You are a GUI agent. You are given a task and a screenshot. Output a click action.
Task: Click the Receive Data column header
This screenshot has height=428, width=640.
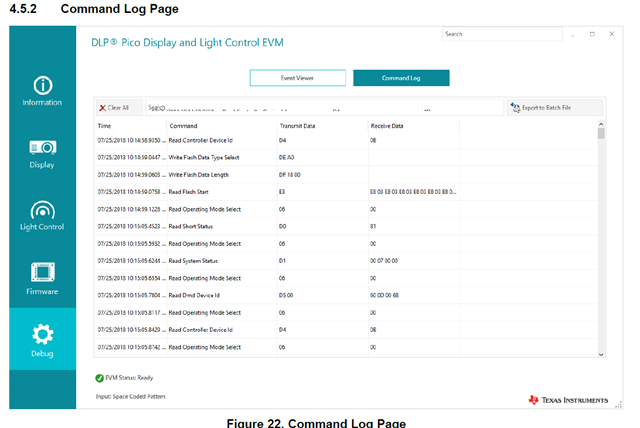click(x=387, y=126)
